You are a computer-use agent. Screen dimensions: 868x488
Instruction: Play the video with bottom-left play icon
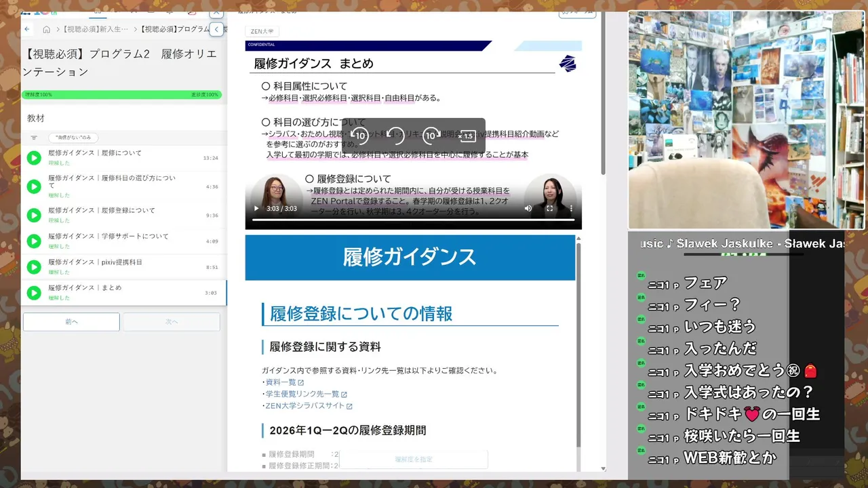tap(256, 208)
